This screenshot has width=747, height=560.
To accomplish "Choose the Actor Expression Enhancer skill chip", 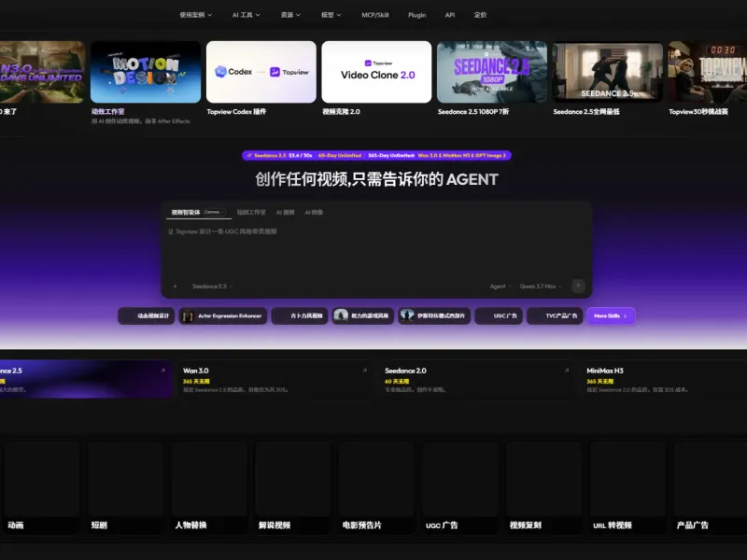I will pos(223,315).
